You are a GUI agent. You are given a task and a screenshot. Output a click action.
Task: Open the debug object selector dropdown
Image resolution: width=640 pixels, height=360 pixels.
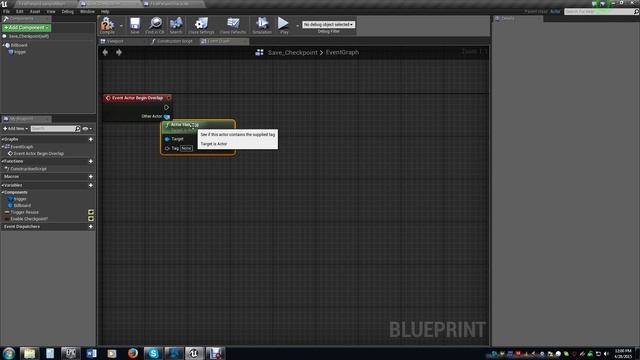[329, 24]
